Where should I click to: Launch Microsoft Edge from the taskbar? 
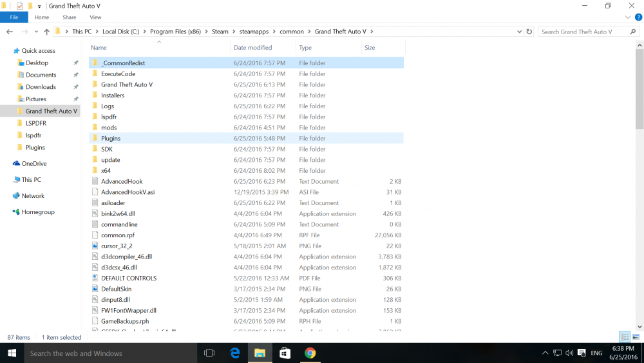click(x=235, y=353)
